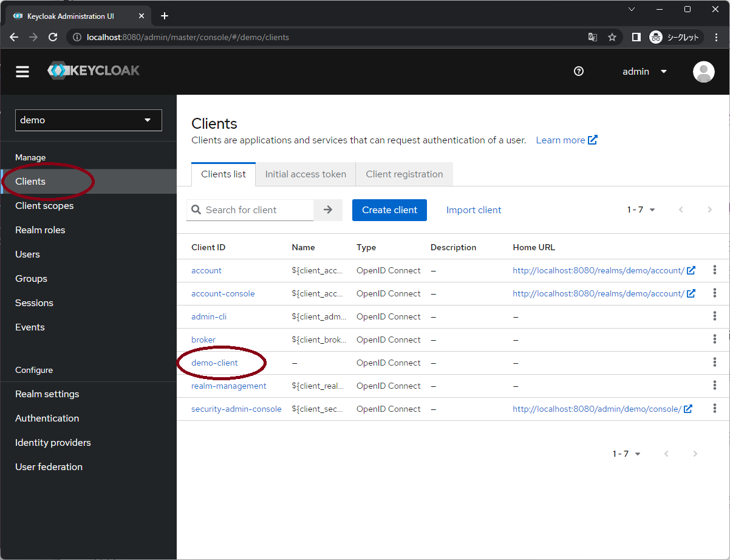Image resolution: width=730 pixels, height=560 pixels.
Task: Open kebab menu for demo-client row
Action: 715,362
